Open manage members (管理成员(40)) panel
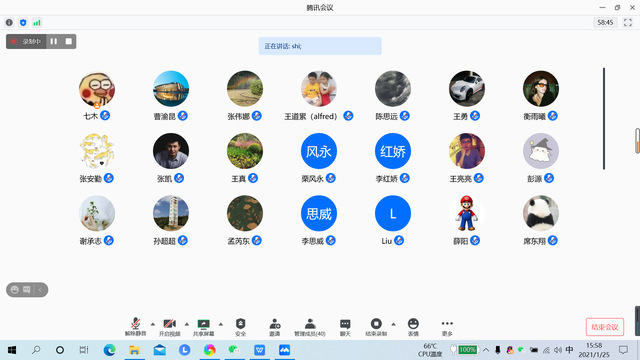 (x=310, y=327)
